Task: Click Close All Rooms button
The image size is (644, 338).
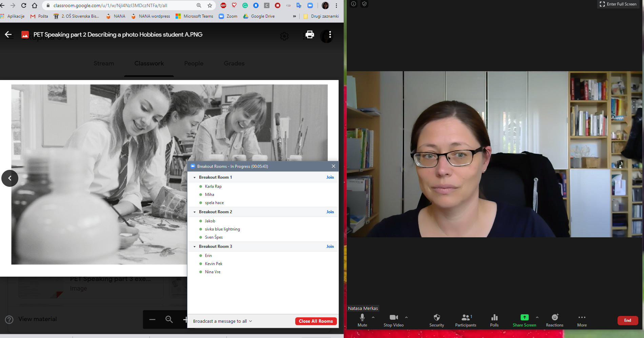Action: (x=316, y=321)
